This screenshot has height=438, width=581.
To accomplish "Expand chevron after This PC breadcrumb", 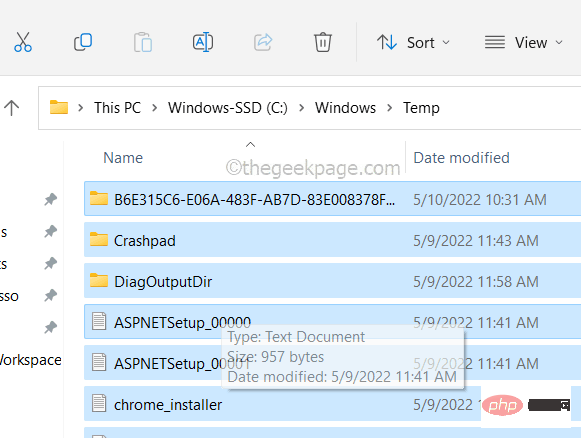I will click(155, 108).
